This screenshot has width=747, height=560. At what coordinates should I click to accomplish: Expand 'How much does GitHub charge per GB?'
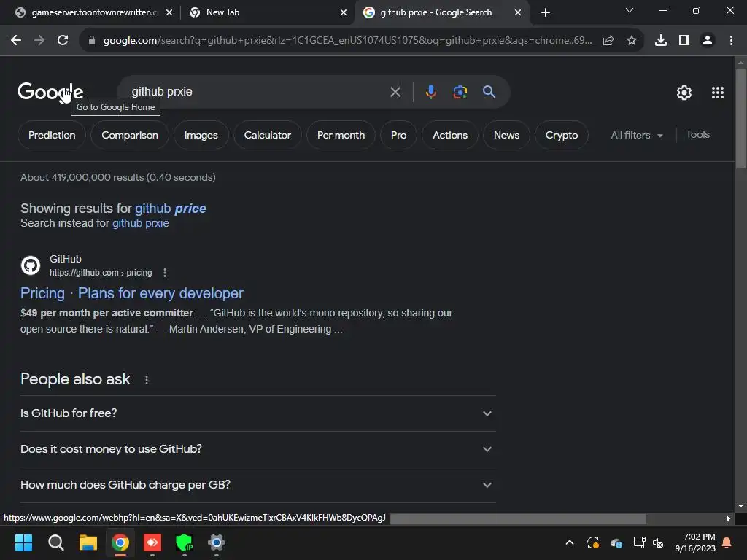pos(258,485)
